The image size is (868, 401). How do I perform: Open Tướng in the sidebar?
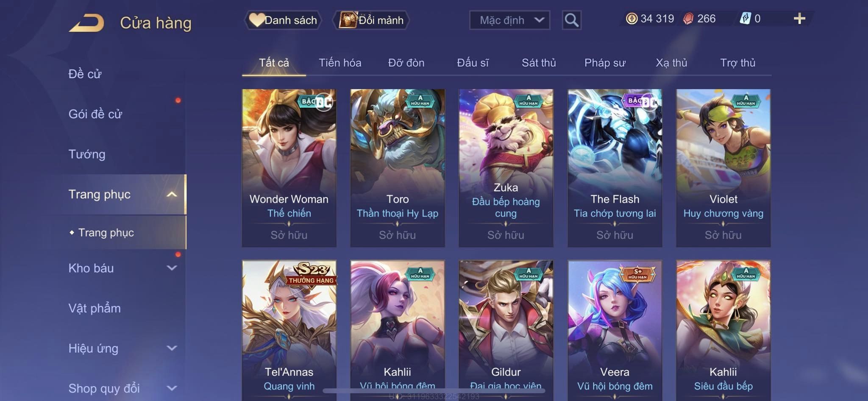(x=87, y=154)
